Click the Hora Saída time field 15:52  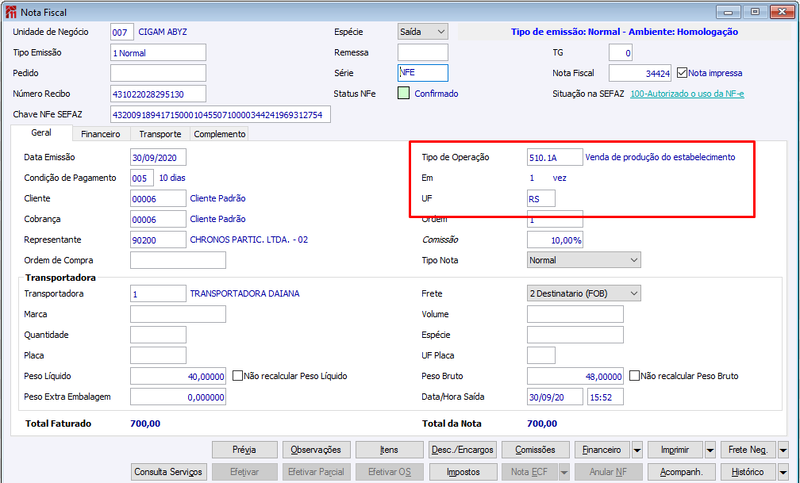click(606, 397)
